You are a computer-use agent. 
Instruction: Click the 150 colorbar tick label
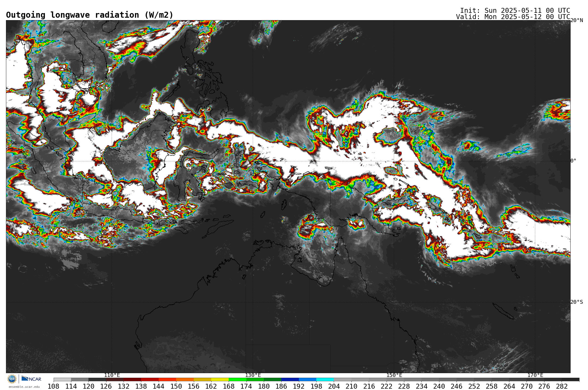pos(176,386)
